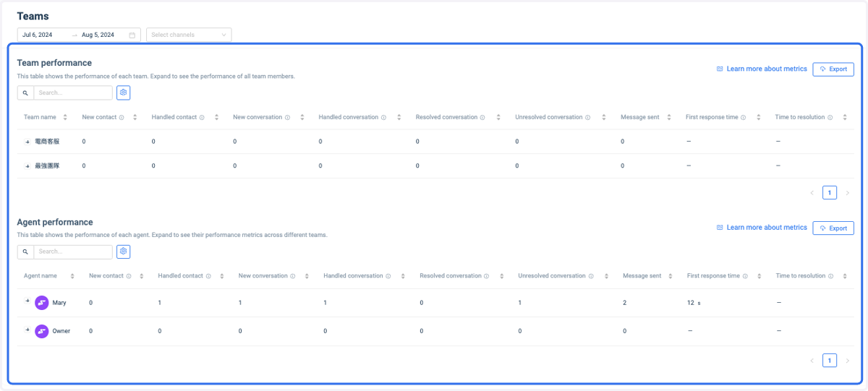Show info for Team Resolved conversation metric
This screenshot has width=868, height=391.
pyautogui.click(x=483, y=117)
